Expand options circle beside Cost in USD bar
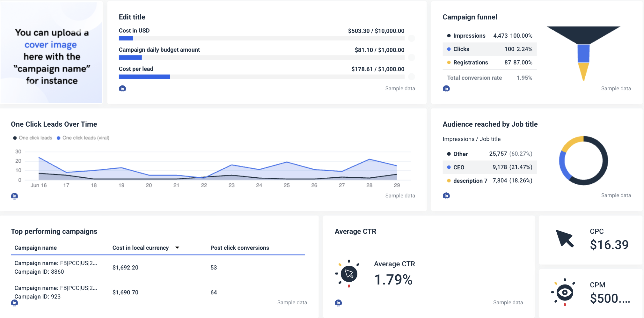This screenshot has height=318, width=644. (x=412, y=38)
